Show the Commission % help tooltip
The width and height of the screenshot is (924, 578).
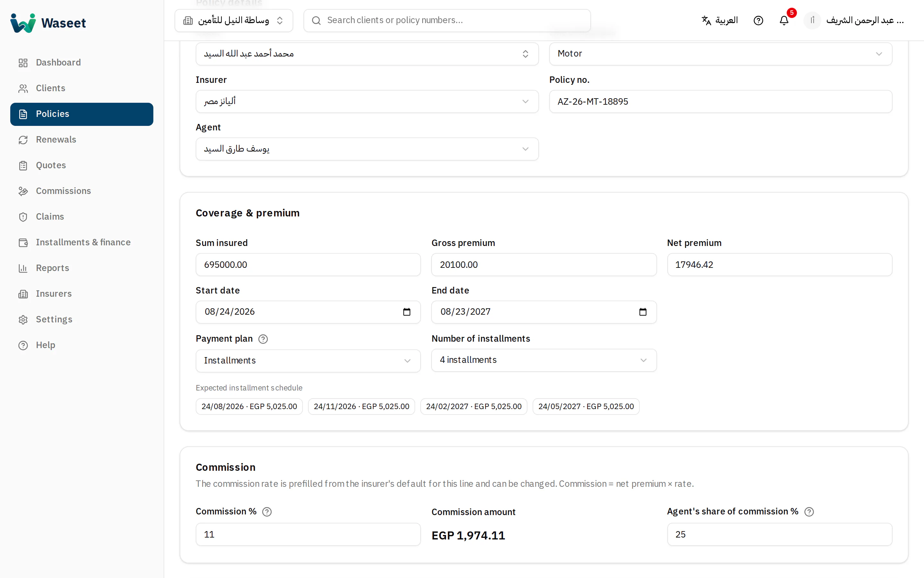coord(267,512)
